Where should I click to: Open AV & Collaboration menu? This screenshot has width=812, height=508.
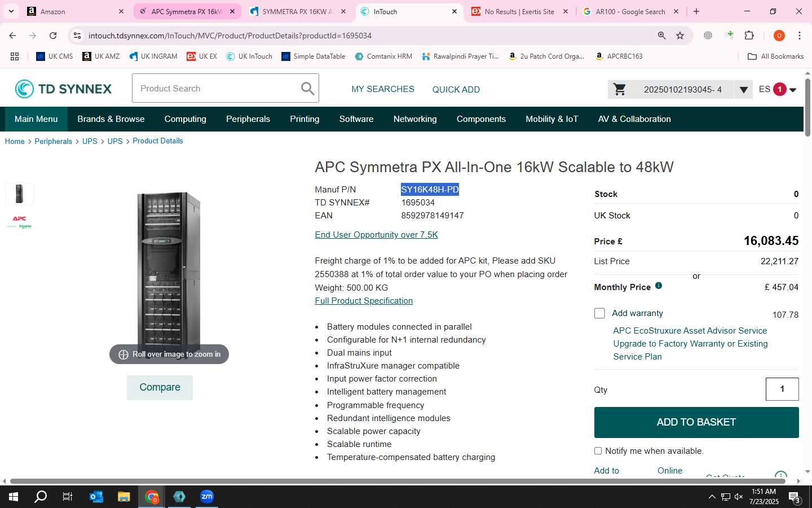click(634, 119)
